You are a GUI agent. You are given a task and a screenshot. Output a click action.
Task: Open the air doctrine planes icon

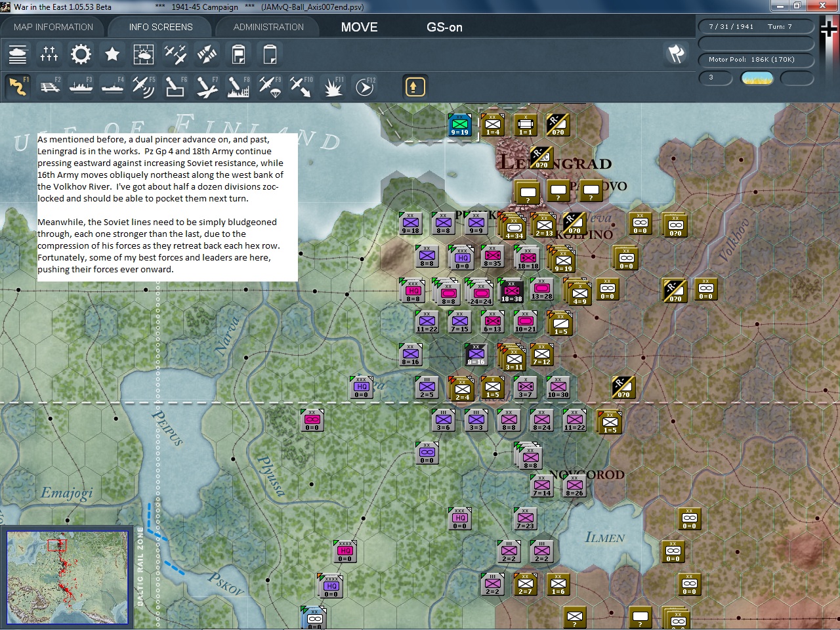tap(175, 54)
